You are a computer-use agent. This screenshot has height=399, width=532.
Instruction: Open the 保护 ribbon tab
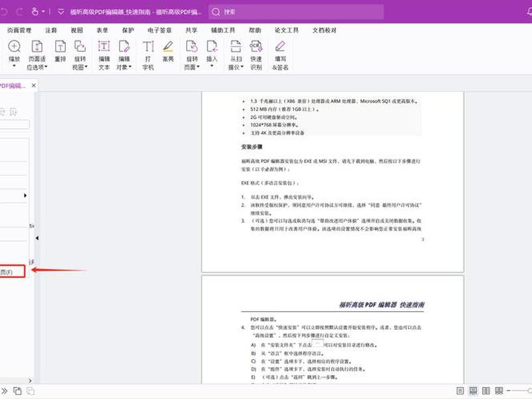(x=128, y=30)
